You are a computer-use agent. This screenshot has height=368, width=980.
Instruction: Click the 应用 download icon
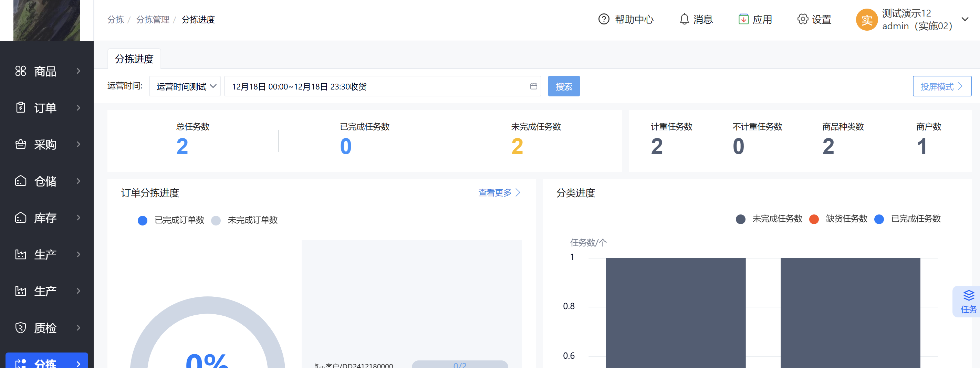tap(743, 19)
